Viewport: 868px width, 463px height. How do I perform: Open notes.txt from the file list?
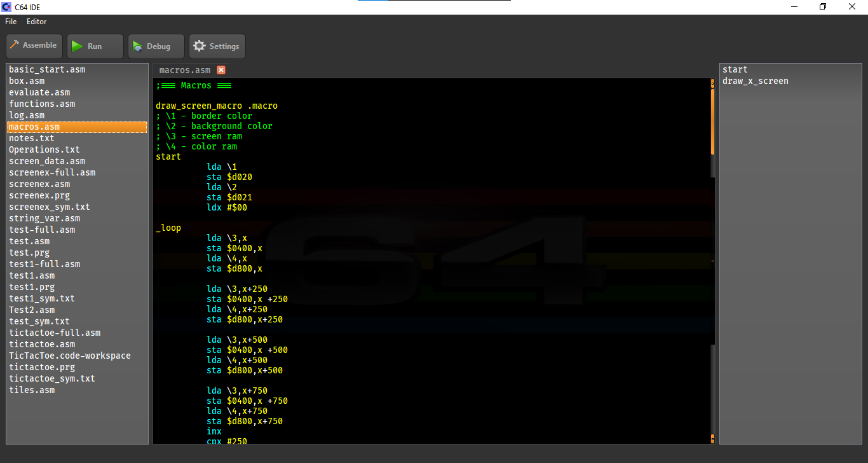tap(32, 138)
